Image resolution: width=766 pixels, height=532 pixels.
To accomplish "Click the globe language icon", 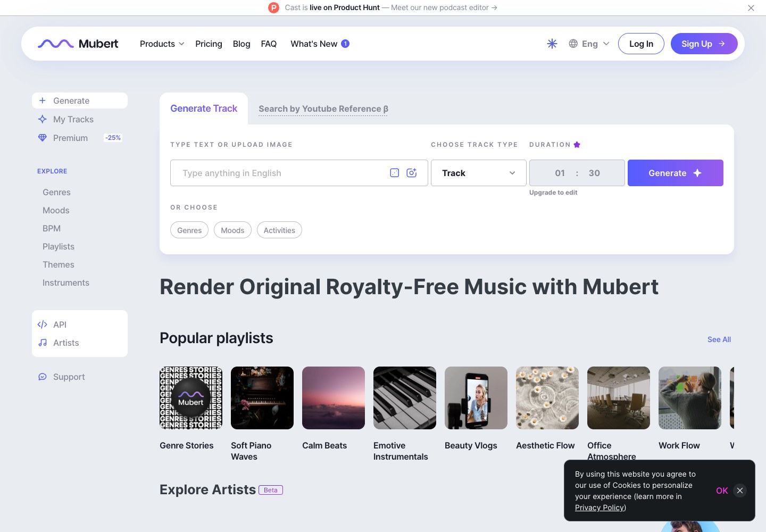I will pos(573,44).
